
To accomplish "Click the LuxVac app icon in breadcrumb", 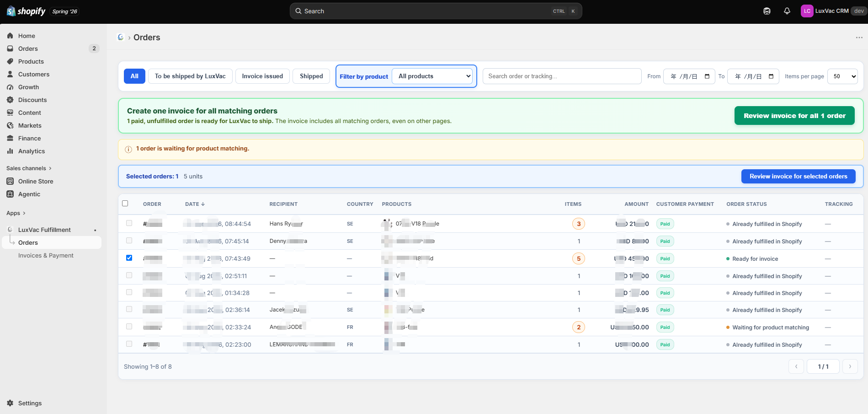I will (121, 38).
